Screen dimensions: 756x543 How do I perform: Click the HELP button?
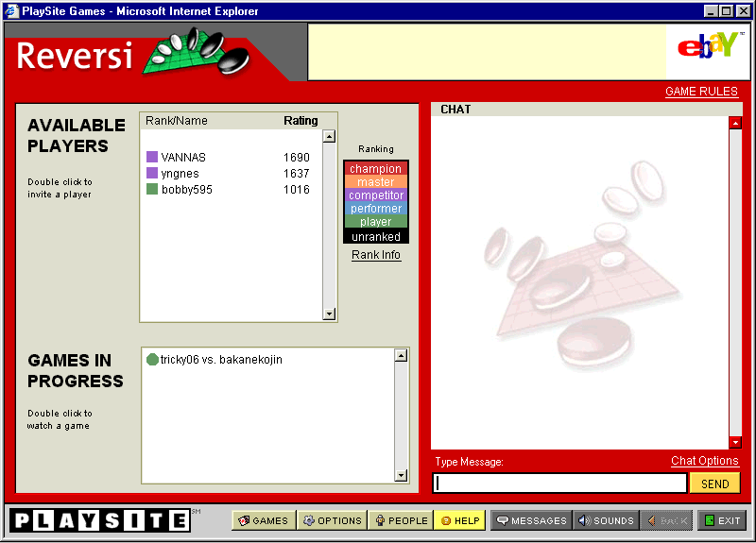click(460, 520)
